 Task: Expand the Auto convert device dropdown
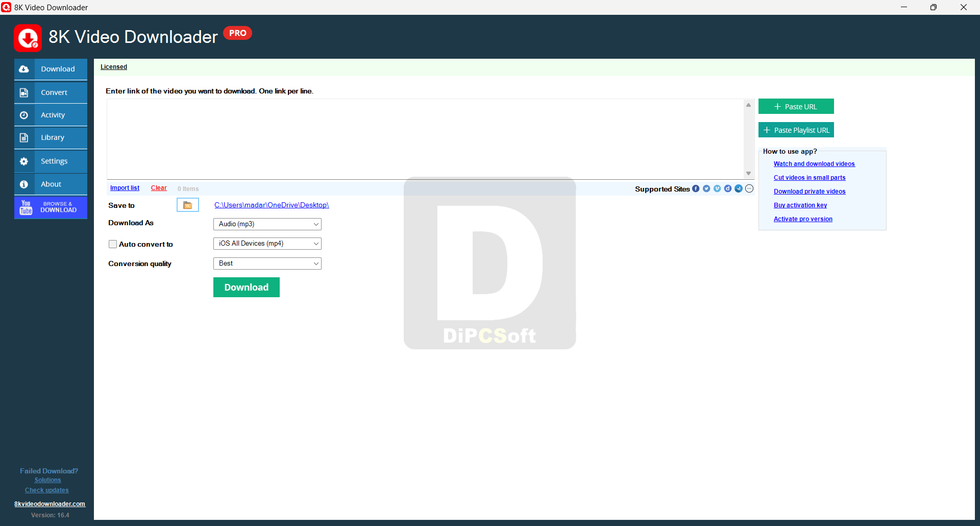click(x=267, y=244)
